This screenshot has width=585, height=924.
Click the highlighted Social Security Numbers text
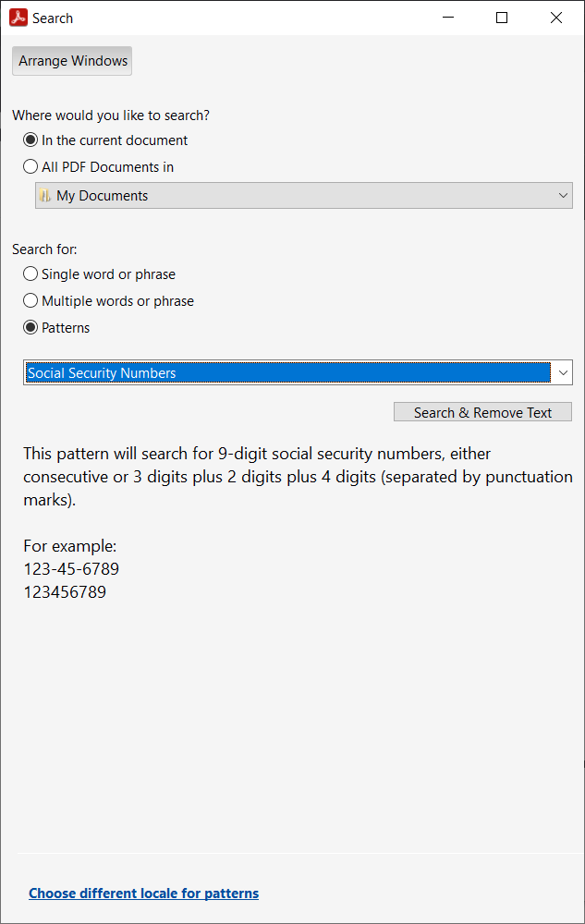click(102, 373)
